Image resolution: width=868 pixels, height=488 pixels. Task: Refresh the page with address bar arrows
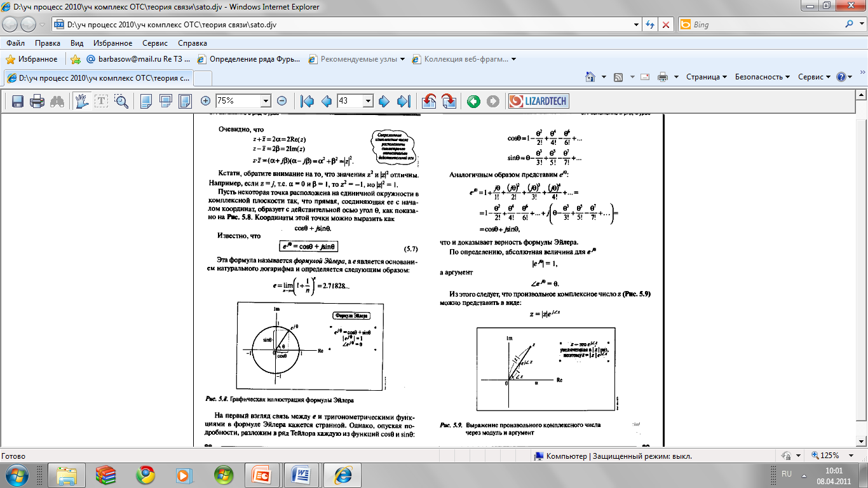pyautogui.click(x=650, y=25)
